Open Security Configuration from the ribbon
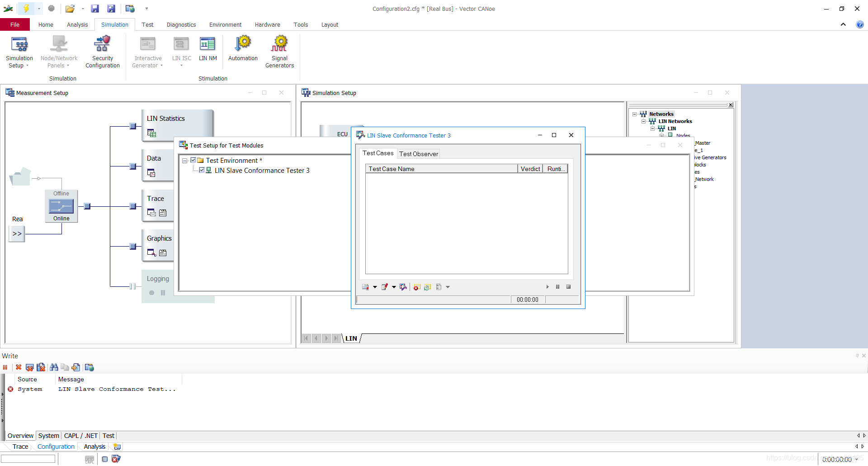868x466 pixels. coord(103,52)
